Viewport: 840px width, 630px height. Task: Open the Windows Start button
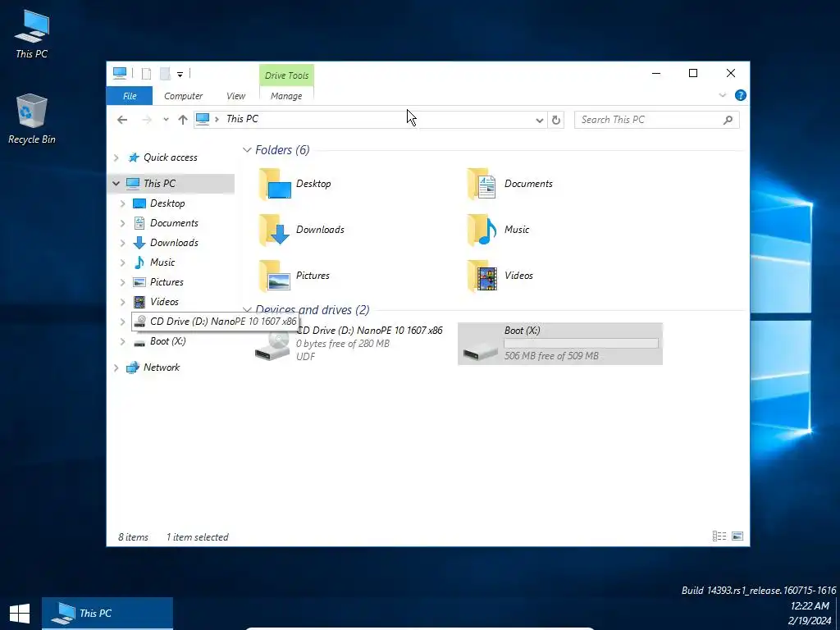pyautogui.click(x=20, y=614)
